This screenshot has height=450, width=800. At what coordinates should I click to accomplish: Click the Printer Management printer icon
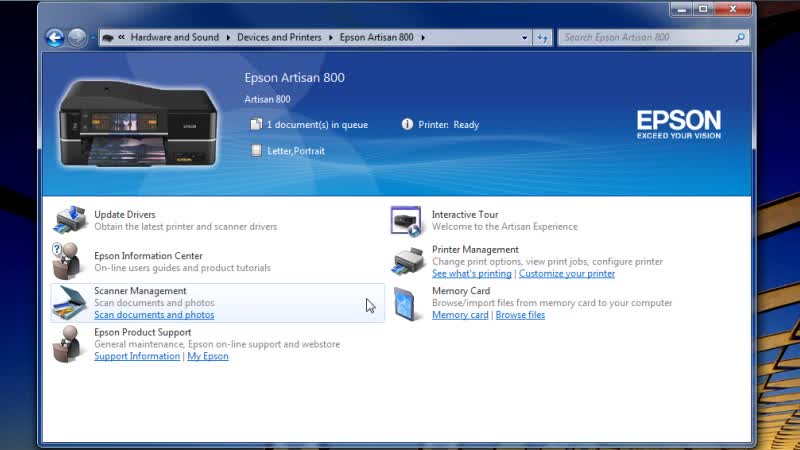click(408, 261)
